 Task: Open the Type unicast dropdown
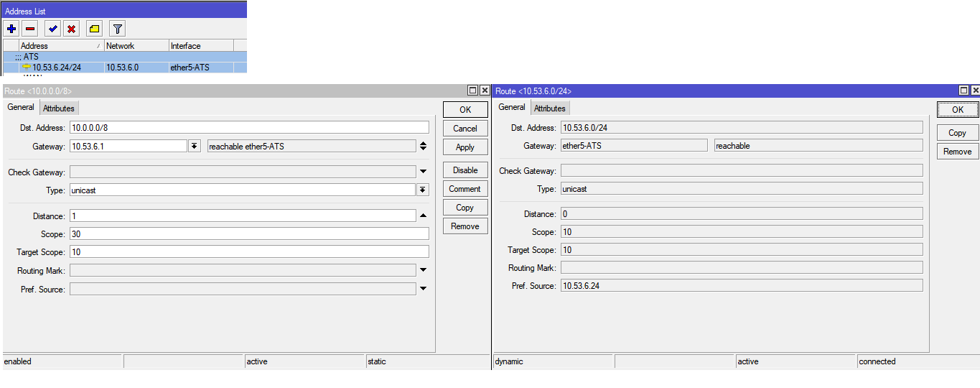pos(423,190)
